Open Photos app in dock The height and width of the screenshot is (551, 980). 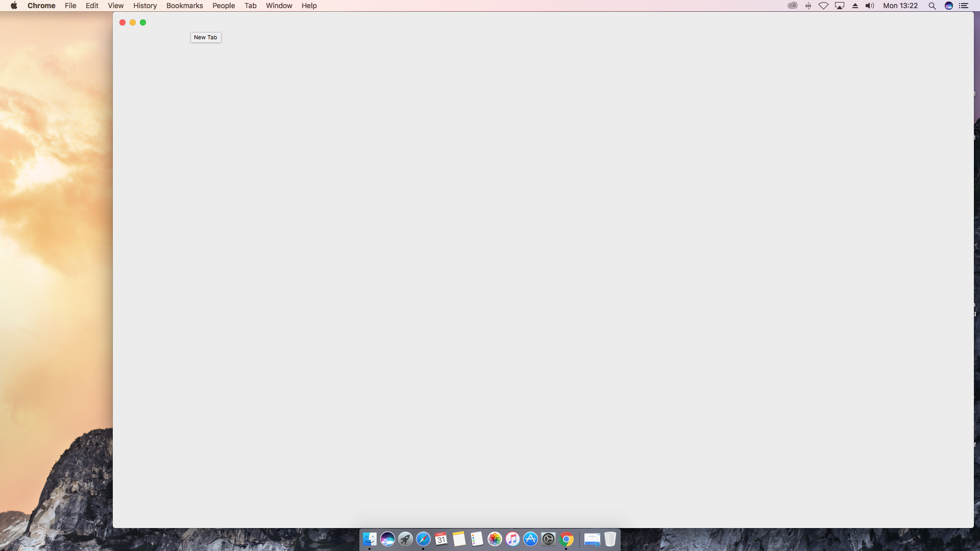(495, 538)
